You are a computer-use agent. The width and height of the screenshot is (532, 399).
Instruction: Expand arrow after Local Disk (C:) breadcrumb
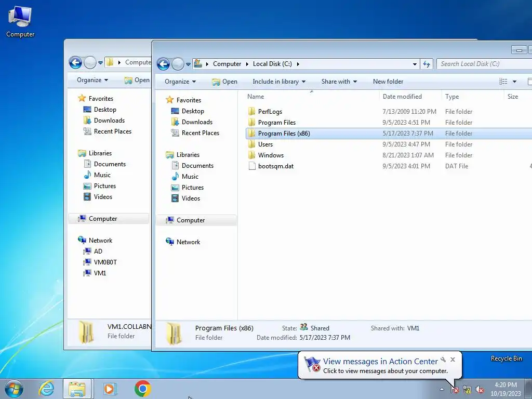pos(298,64)
